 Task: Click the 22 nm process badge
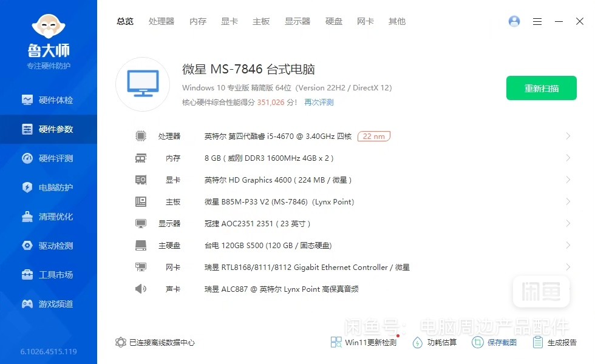[x=374, y=136]
